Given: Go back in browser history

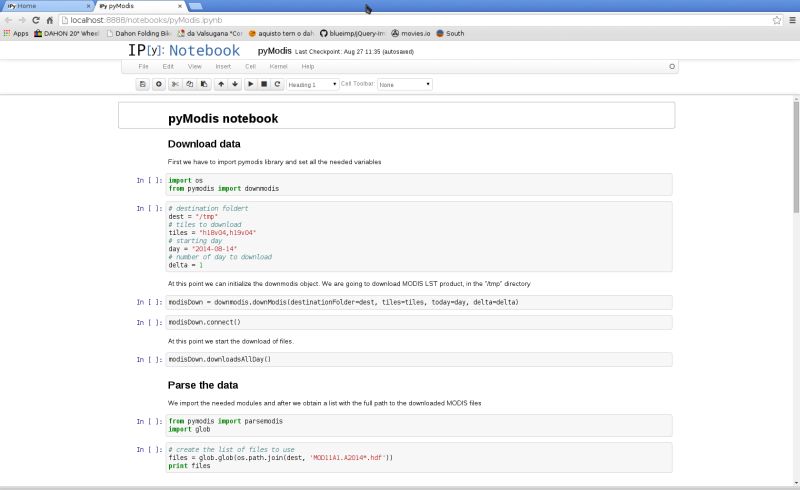Looking at the screenshot, I should pyautogui.click(x=8, y=20).
